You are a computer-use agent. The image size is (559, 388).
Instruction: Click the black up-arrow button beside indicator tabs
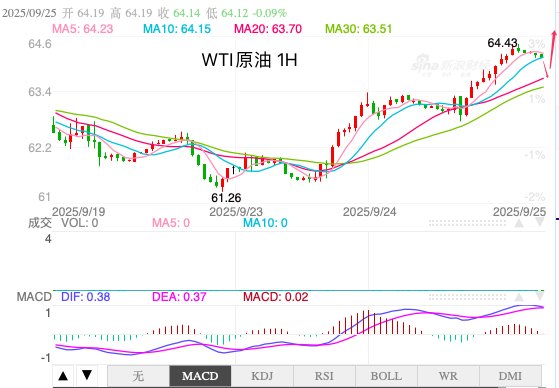point(63,376)
